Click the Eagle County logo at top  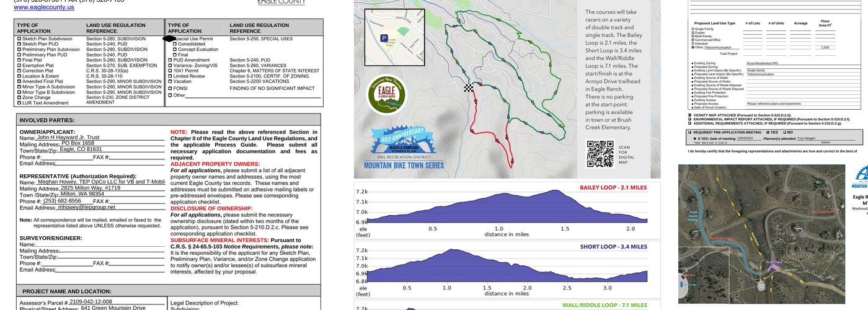click(281, 2)
